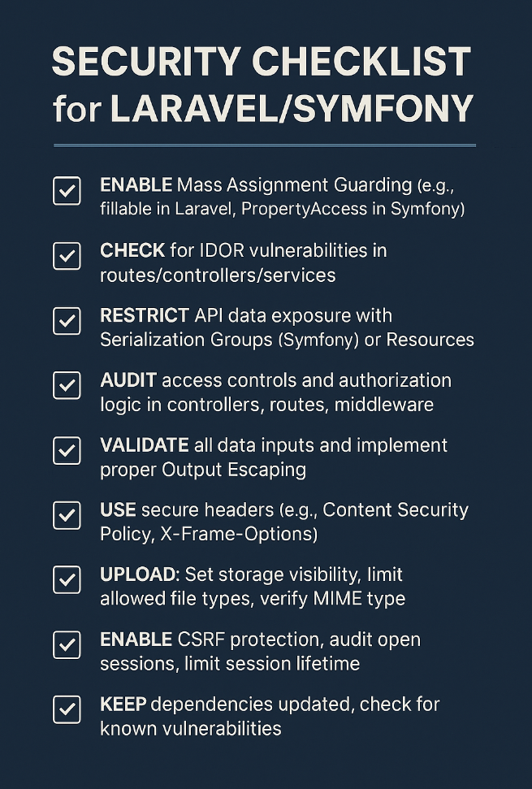Screen dimensions: 532x789
Task: Toggle the Mass Assignment Guarding checkbox
Action: click(67, 192)
